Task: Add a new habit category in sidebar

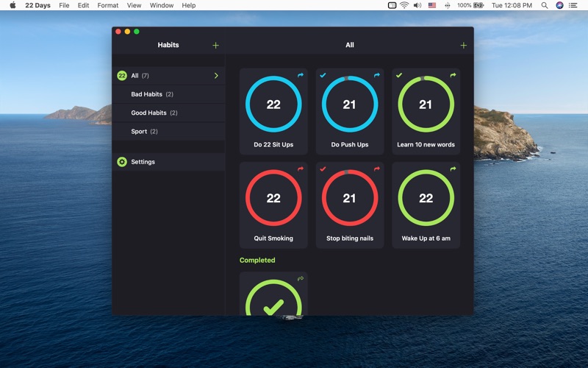Action: [x=215, y=46]
